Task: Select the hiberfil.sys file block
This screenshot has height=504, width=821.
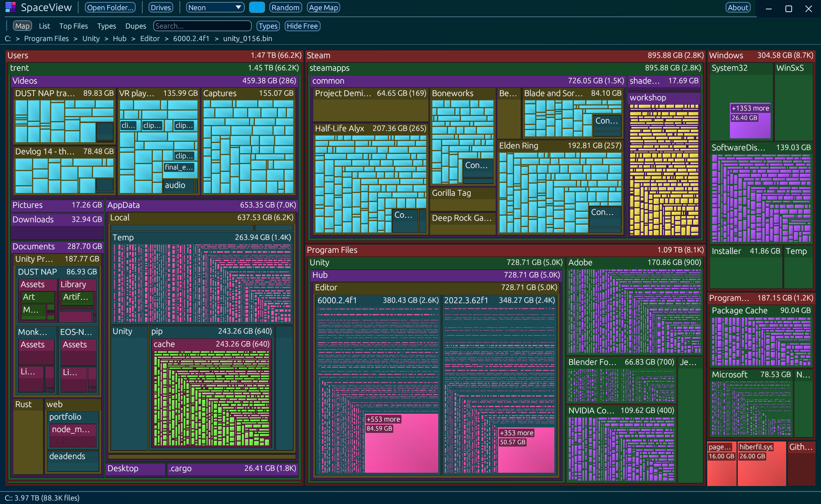Action: pyautogui.click(x=762, y=464)
